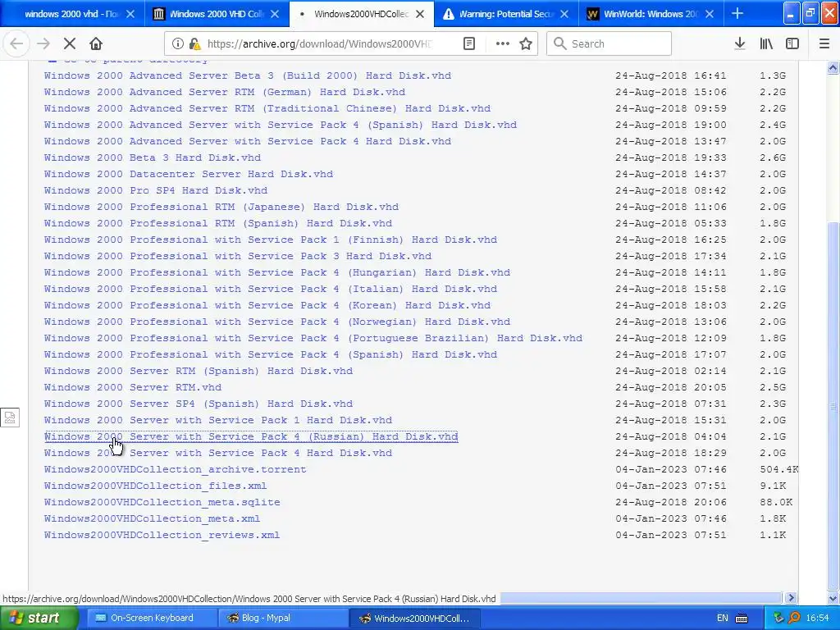The width and height of the screenshot is (840, 630).
Task: Close the Warning: Potential Security tab
Action: (x=564, y=14)
